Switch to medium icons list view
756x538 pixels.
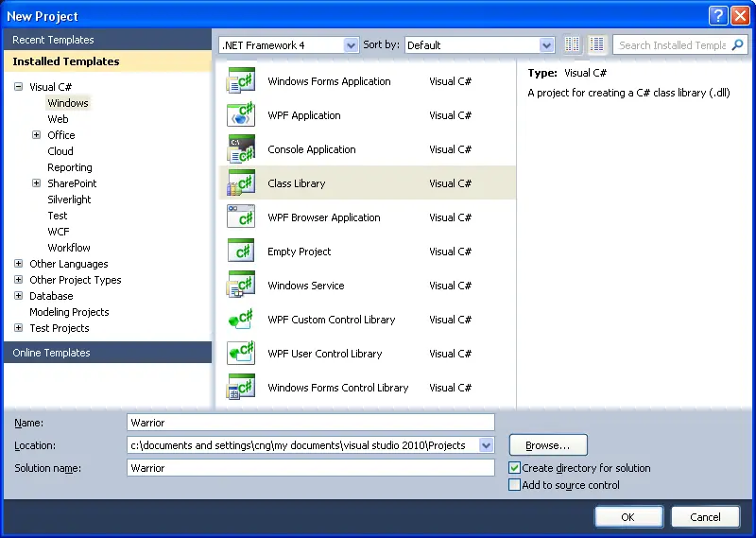tap(597, 44)
